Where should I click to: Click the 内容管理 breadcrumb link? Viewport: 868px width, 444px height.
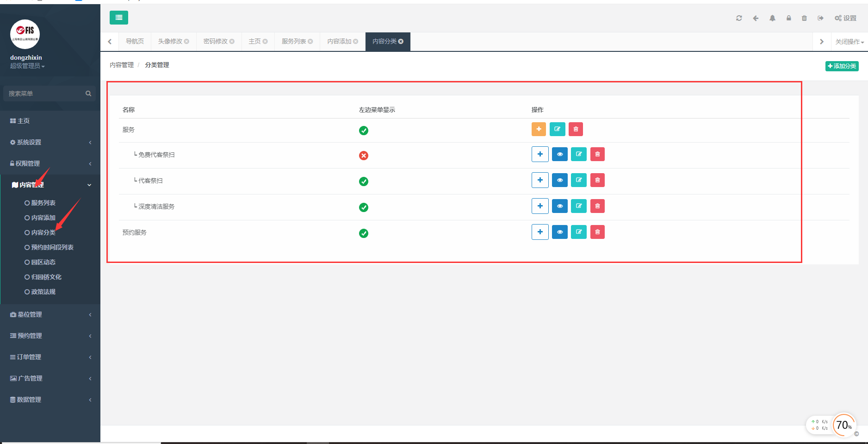pyautogui.click(x=122, y=65)
